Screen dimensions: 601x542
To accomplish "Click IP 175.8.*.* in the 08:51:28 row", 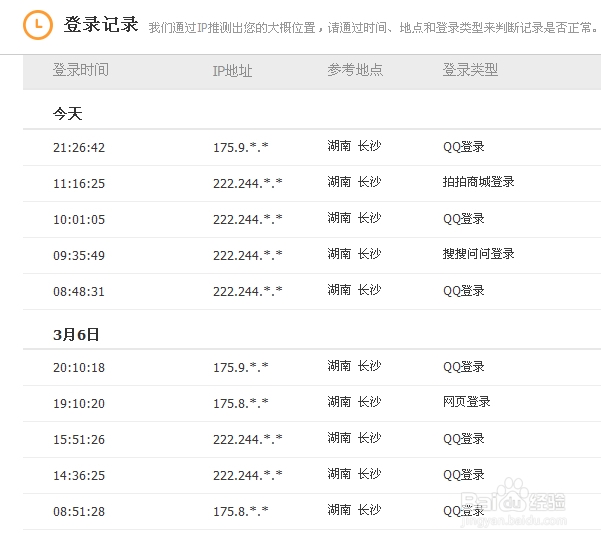I will [241, 512].
